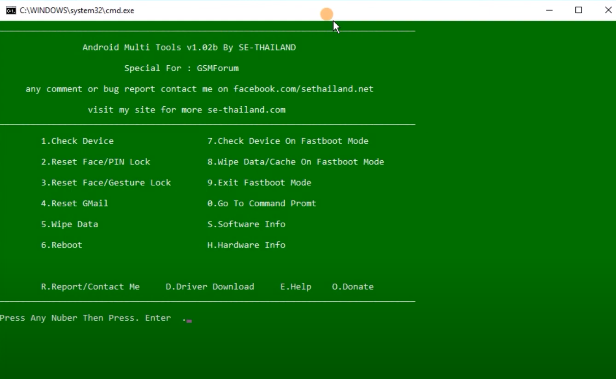616x379 pixels.
Task: Click the cmd.exe icon in title bar
Action: click(x=11, y=10)
